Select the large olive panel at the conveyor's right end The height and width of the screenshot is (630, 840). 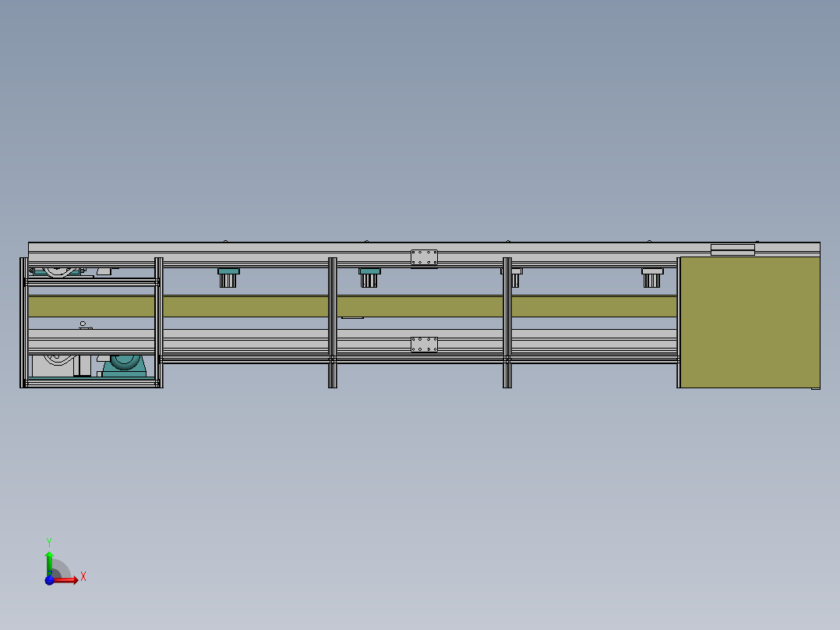tap(750, 322)
